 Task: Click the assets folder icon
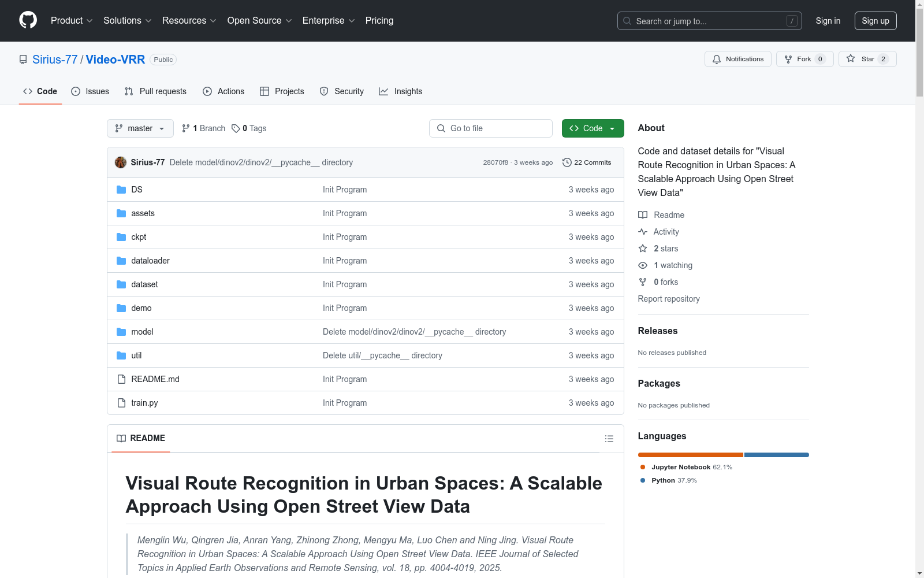click(121, 213)
